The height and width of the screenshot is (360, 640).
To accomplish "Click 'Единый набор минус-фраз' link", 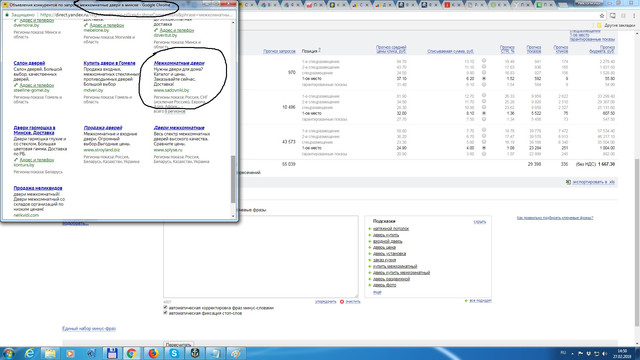I will [x=89, y=329].
